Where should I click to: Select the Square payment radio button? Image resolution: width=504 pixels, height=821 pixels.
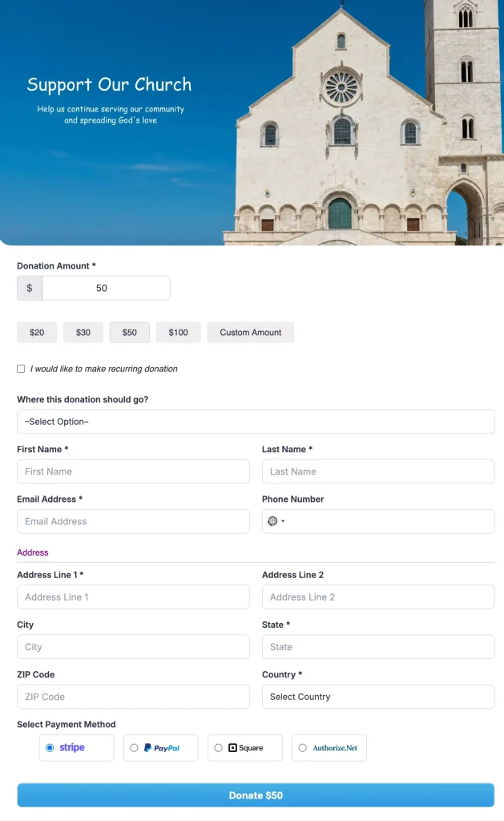218,748
